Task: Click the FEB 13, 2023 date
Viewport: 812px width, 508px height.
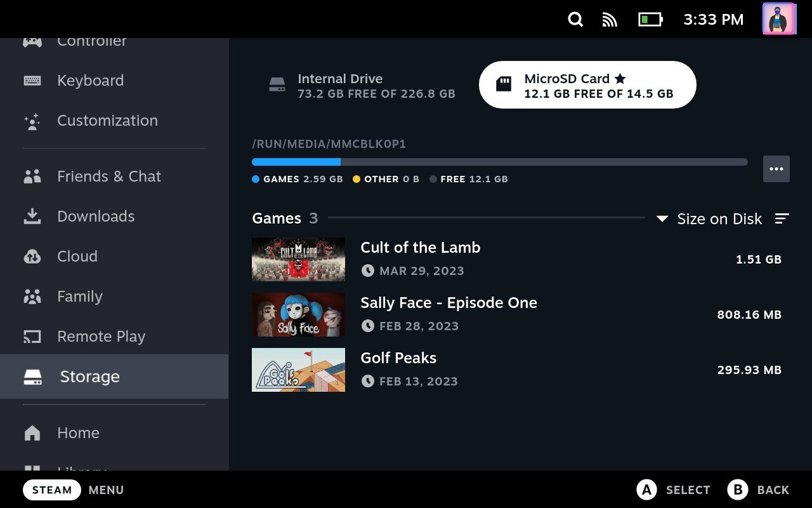Action: (x=419, y=382)
